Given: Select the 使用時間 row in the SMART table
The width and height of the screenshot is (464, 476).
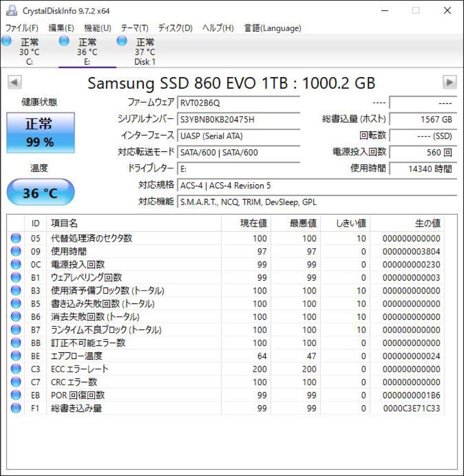Looking at the screenshot, I should (226, 251).
